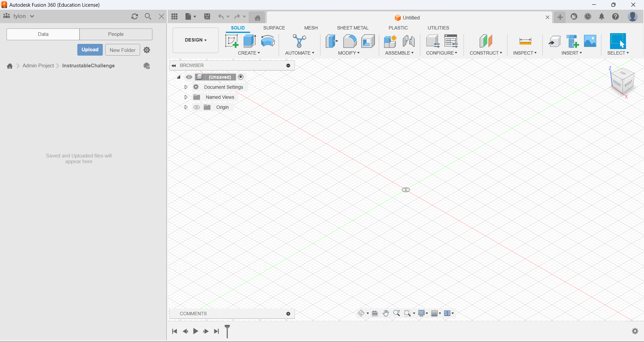Select the Measure tool

525,41
